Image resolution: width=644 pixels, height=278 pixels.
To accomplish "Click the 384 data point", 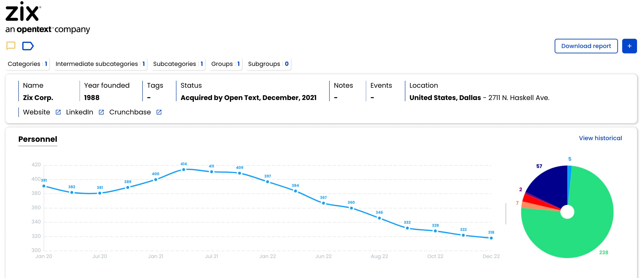I will click(296, 191).
